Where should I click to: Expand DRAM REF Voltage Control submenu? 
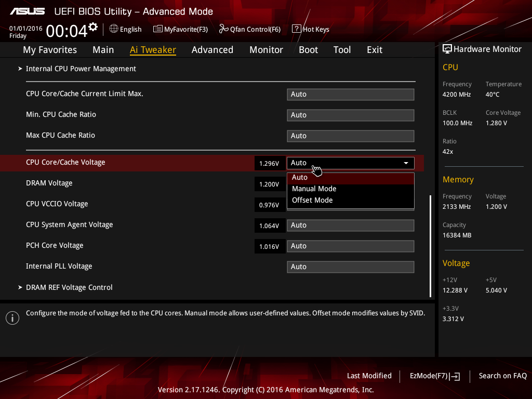click(x=69, y=287)
